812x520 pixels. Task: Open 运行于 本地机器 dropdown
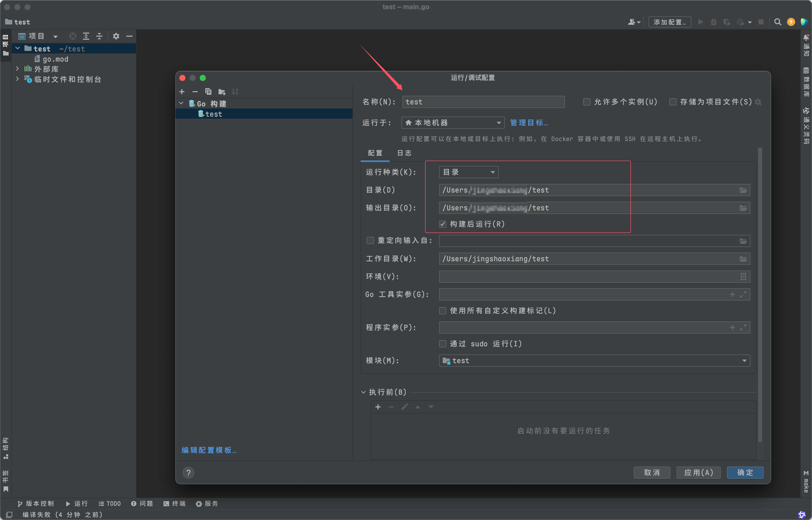[453, 122]
